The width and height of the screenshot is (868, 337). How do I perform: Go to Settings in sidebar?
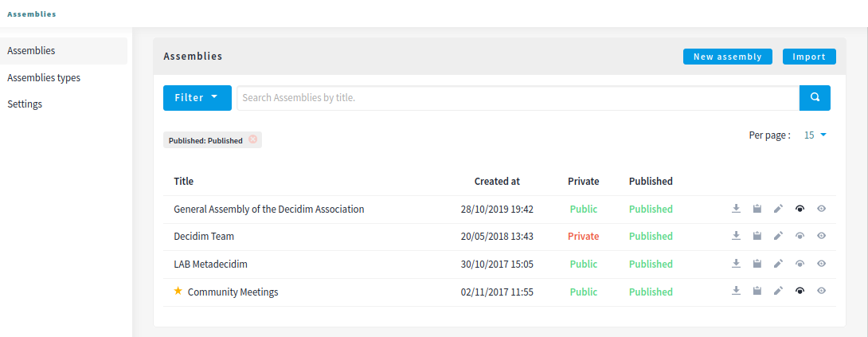pos(25,104)
